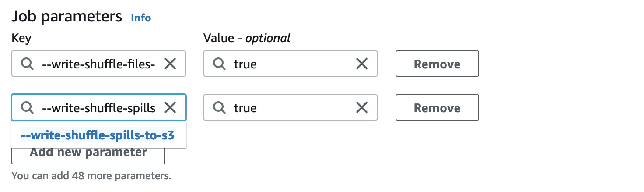Clear the --write-shuffle-spills key with its X

click(x=170, y=108)
